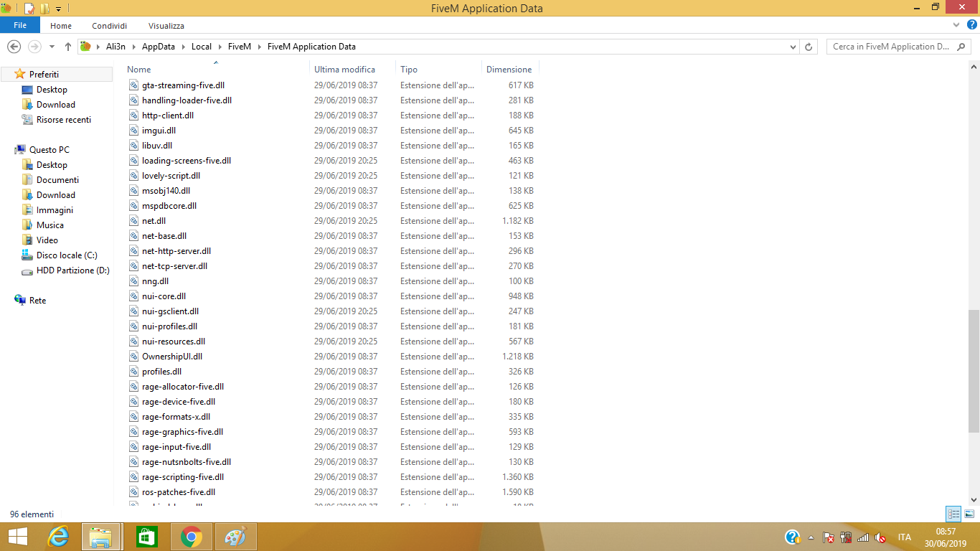Refresh the current folder view
980x551 pixels.
tap(809, 47)
